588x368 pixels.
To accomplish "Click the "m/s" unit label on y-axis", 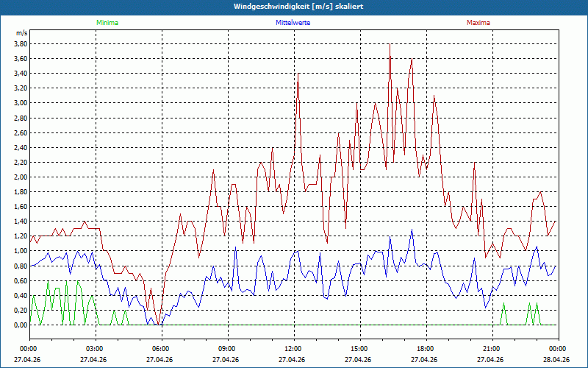I will (21, 33).
